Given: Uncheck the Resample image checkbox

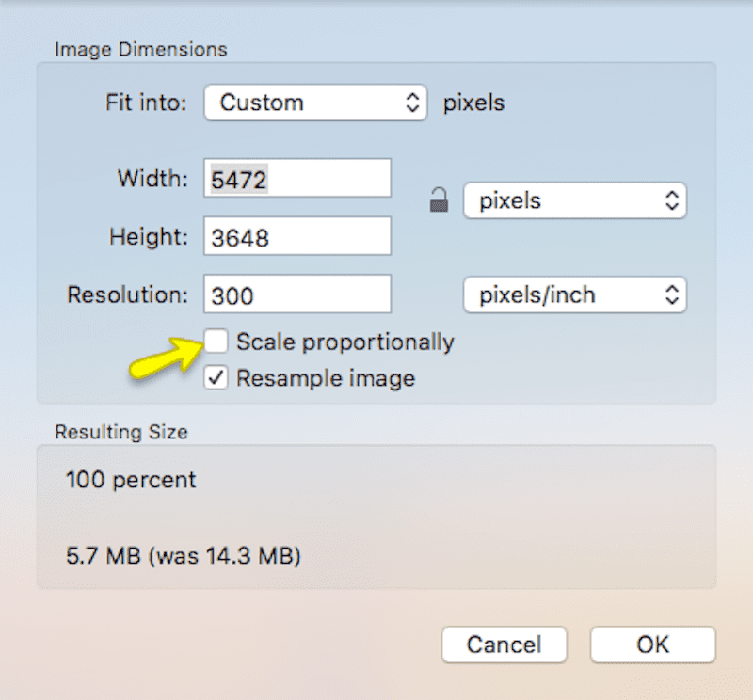Looking at the screenshot, I should pos(216,379).
